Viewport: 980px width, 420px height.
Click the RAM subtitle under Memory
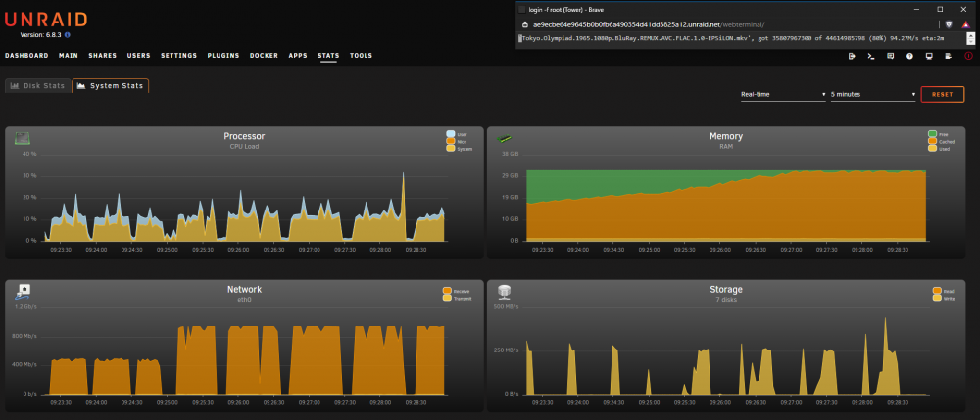(725, 147)
